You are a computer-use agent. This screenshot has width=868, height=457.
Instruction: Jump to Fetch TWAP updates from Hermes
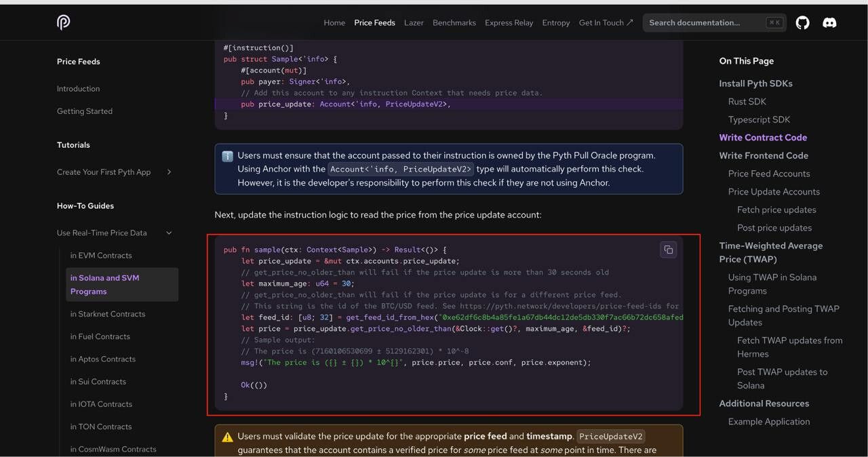pyautogui.click(x=790, y=347)
